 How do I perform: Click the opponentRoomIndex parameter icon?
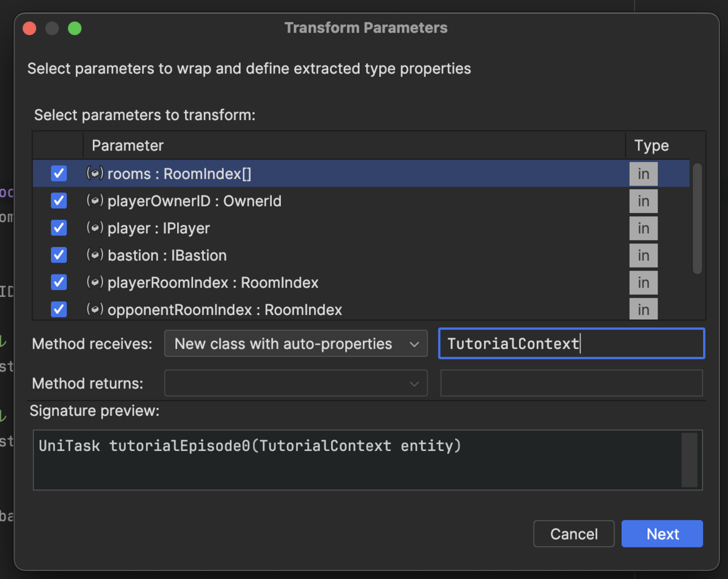click(95, 310)
